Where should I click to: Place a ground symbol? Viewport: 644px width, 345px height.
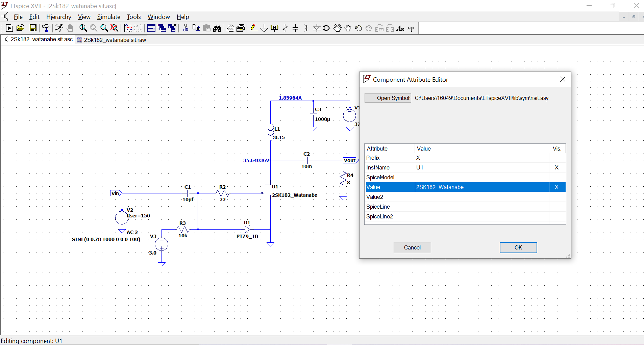(264, 28)
